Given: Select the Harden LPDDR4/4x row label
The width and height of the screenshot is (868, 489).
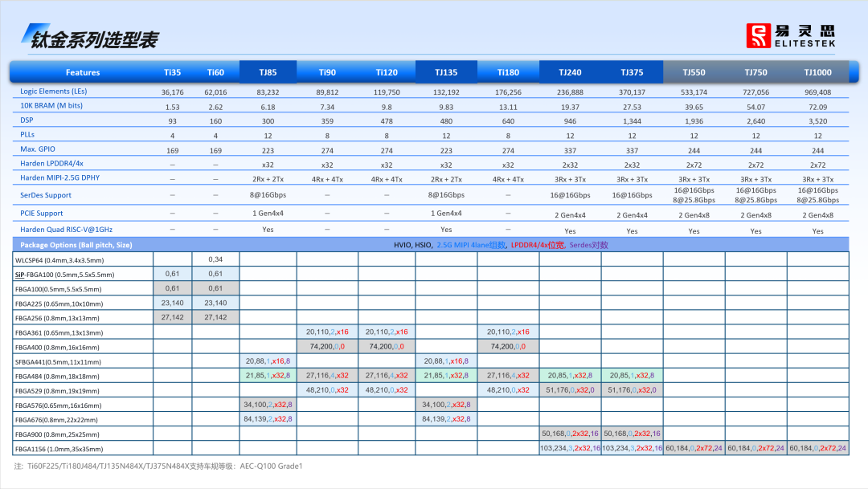Looking at the screenshot, I should (51, 163).
